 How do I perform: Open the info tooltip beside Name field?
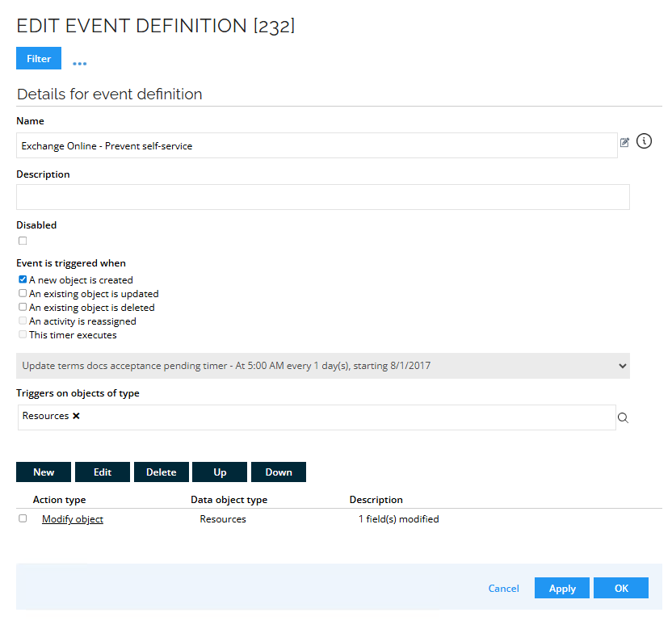point(644,141)
